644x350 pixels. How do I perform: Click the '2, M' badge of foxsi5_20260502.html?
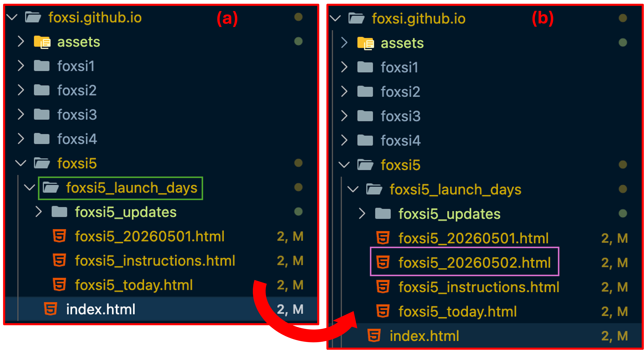click(x=614, y=262)
